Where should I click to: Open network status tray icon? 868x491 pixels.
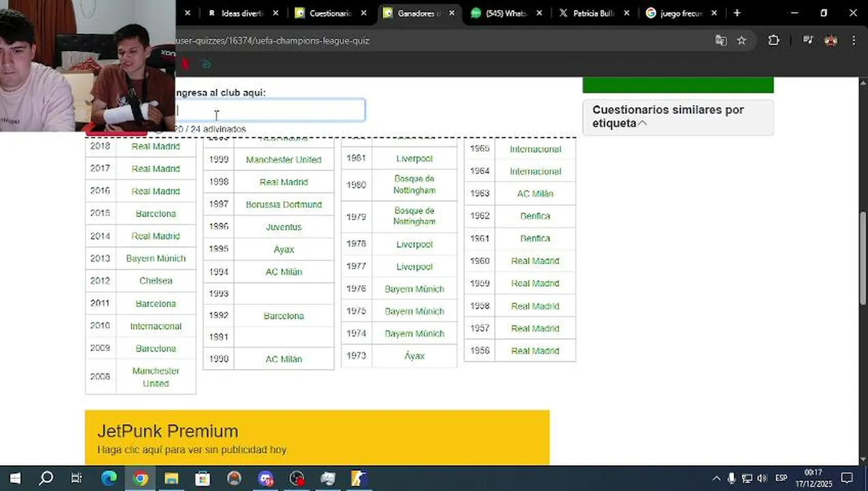tap(747, 478)
